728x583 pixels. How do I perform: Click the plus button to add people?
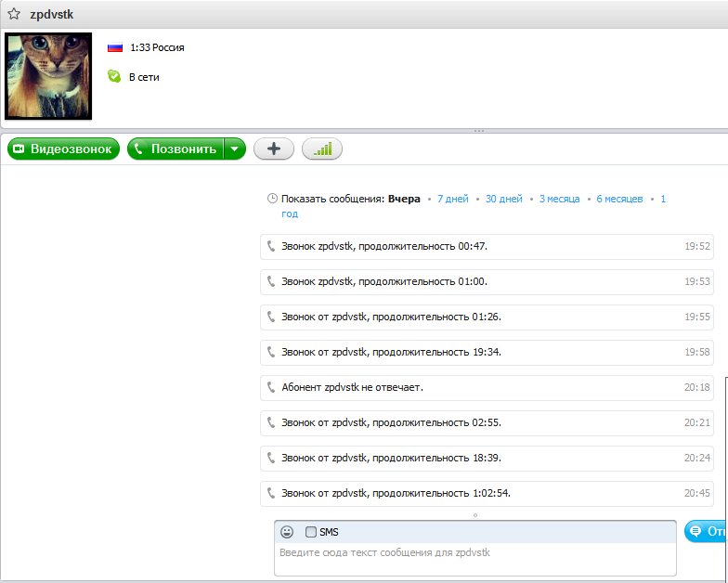(274, 149)
